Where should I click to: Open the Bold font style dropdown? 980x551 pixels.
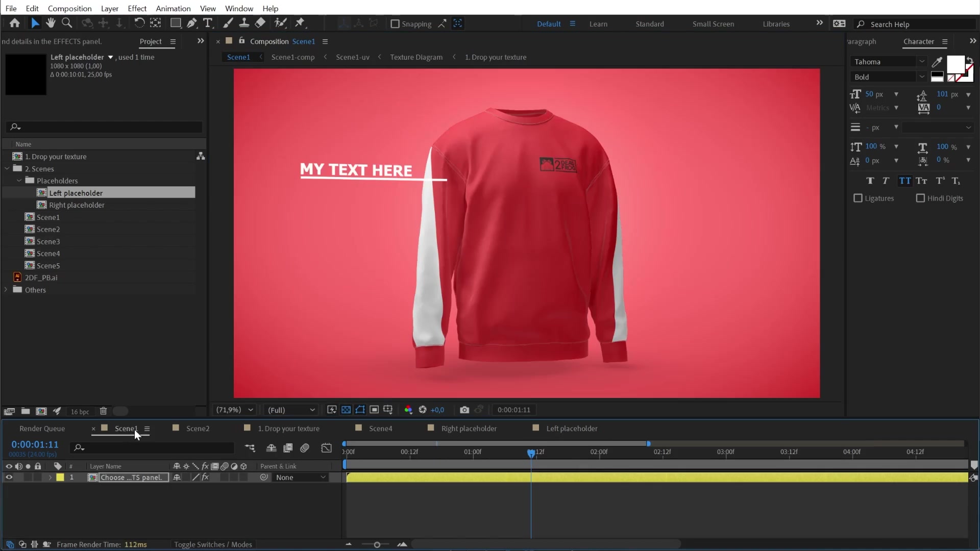coord(889,77)
